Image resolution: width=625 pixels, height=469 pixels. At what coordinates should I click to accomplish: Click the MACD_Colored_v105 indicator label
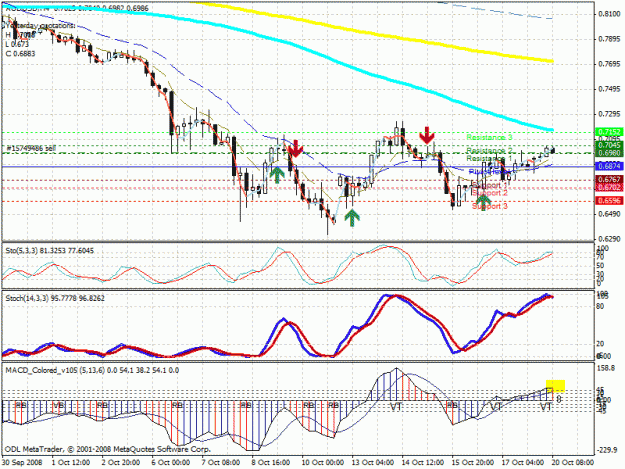pyautogui.click(x=92, y=370)
